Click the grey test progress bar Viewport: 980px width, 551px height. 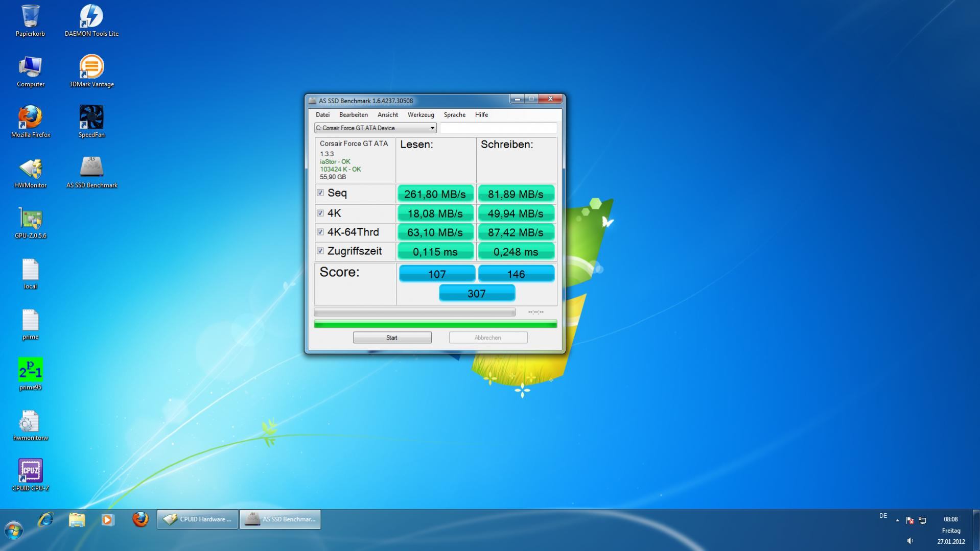point(414,312)
